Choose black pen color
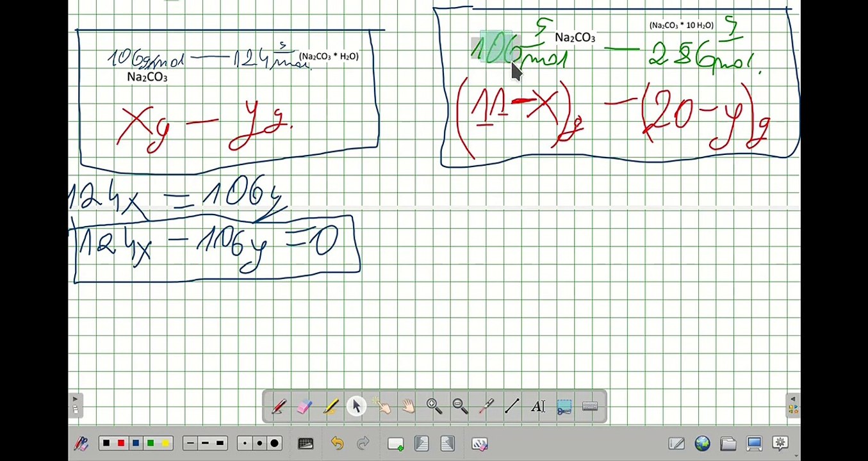This screenshot has height=461, width=868. [x=106, y=443]
